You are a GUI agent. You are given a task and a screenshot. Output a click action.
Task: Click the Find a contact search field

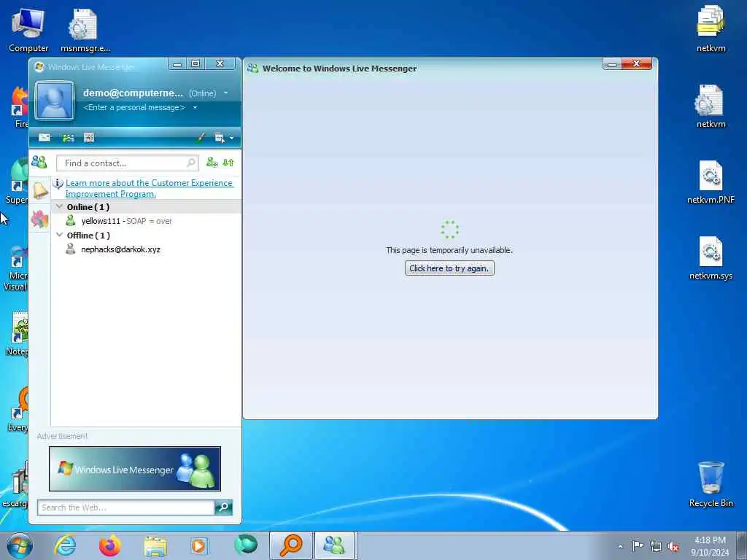tap(128, 163)
